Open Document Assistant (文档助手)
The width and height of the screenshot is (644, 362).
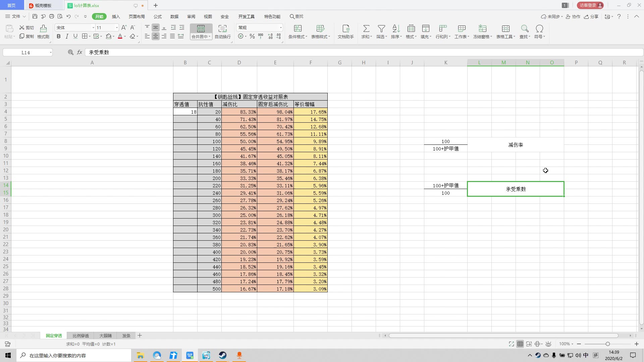click(345, 32)
